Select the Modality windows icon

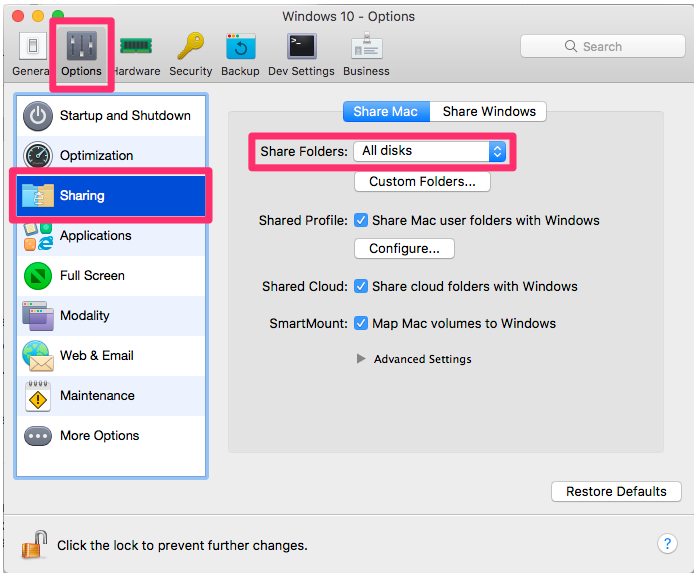38,316
